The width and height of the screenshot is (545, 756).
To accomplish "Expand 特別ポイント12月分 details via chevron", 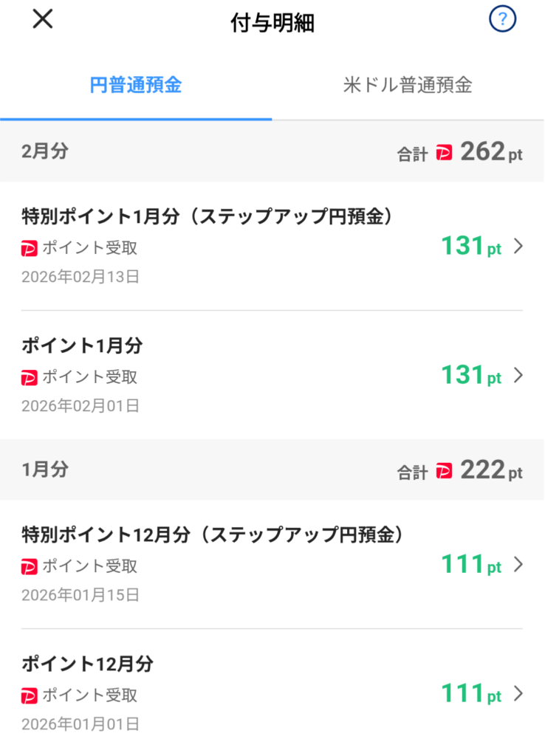I will click(x=518, y=565).
